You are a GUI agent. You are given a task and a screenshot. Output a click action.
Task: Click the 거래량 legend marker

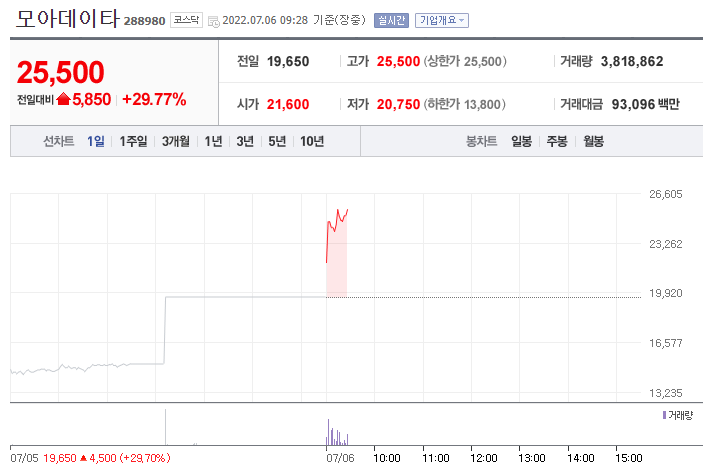(664, 415)
